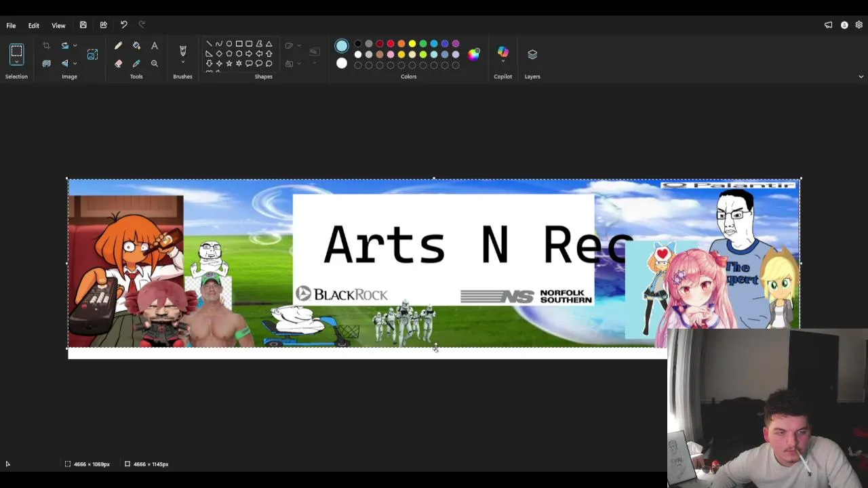Click the Save icon in title bar
Image resolution: width=868 pixels, height=488 pixels.
pos(83,25)
